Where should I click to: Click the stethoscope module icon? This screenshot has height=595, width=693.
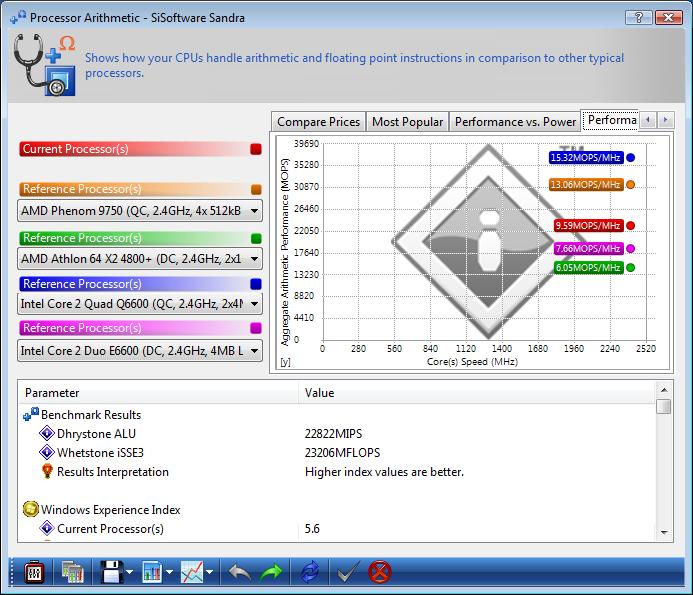coord(44,65)
